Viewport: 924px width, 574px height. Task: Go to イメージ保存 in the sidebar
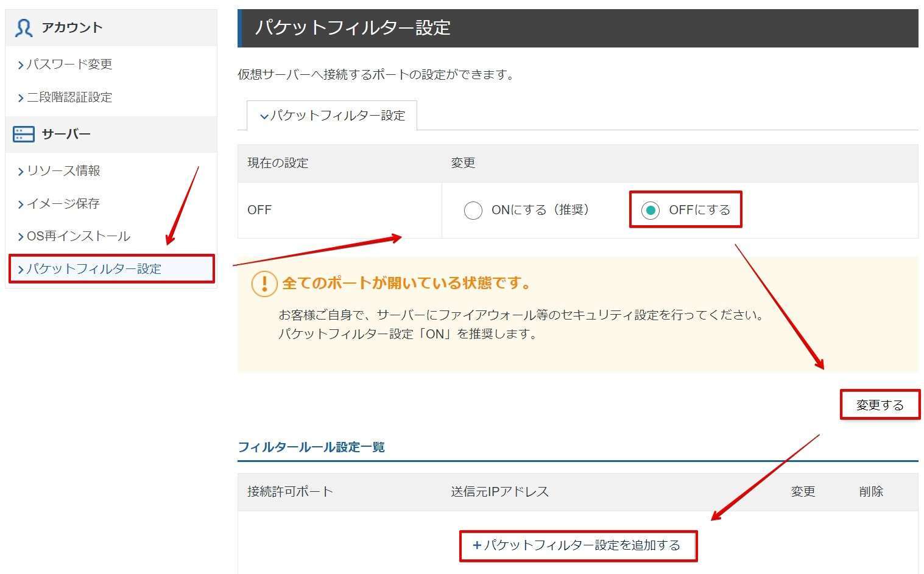click(x=63, y=203)
